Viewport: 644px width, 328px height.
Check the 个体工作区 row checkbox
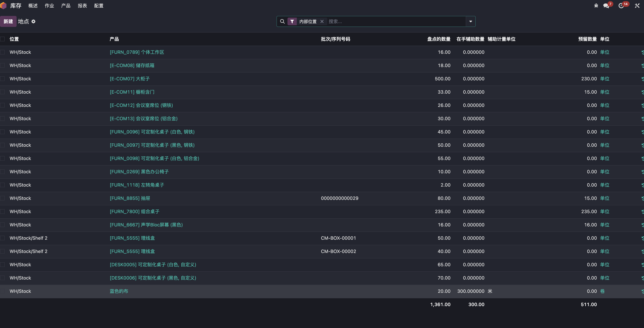[x=2, y=52]
